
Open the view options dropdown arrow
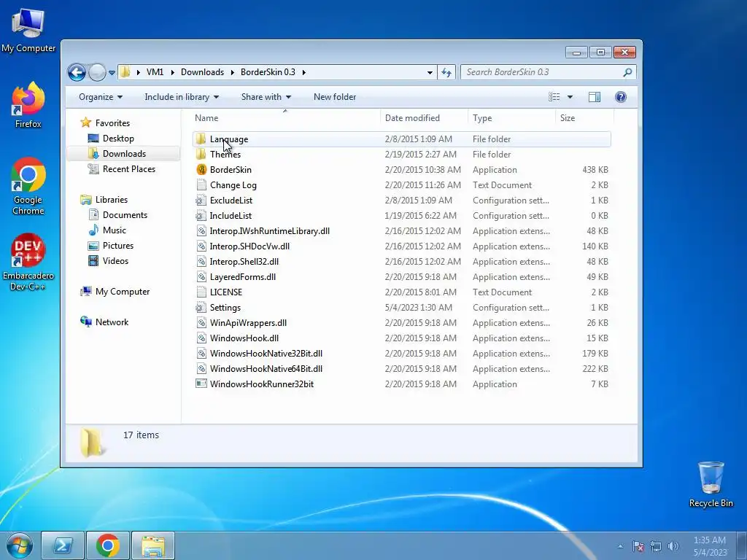click(570, 97)
